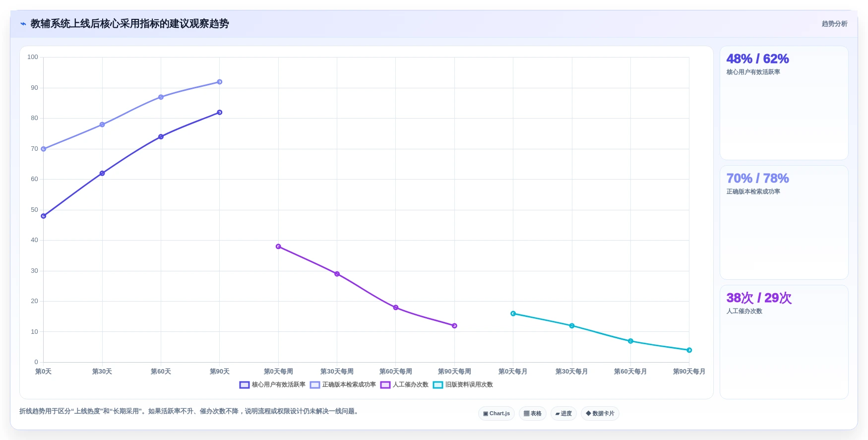Click the dark-blue point at 第30天 (62)
This screenshot has width=868, height=440.
click(102, 174)
